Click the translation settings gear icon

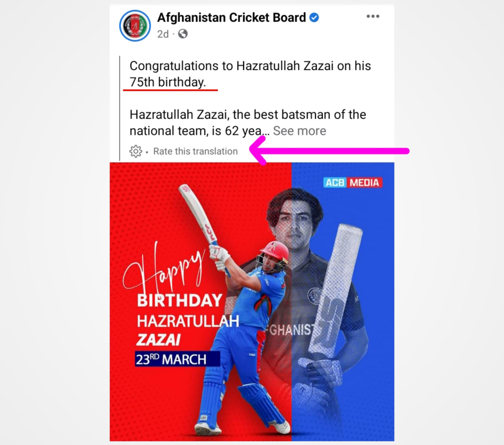(x=136, y=151)
